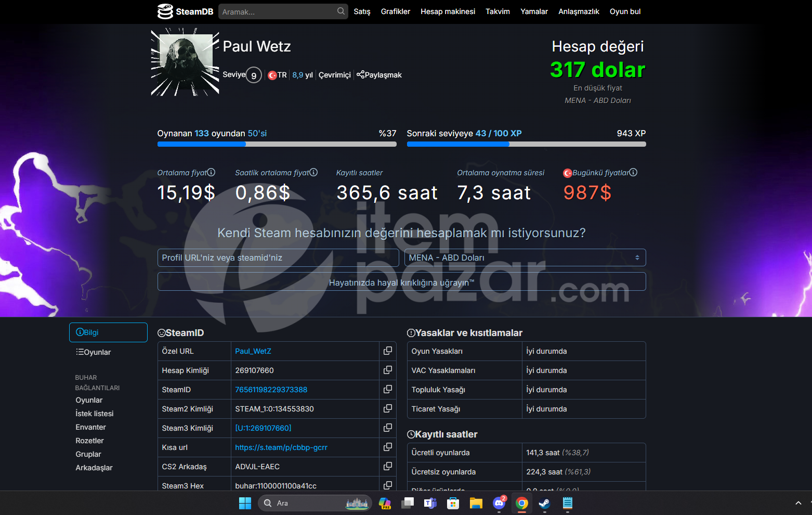Viewport: 812px width, 515px height.
Task: Open the Grafikler menu
Action: pos(396,11)
